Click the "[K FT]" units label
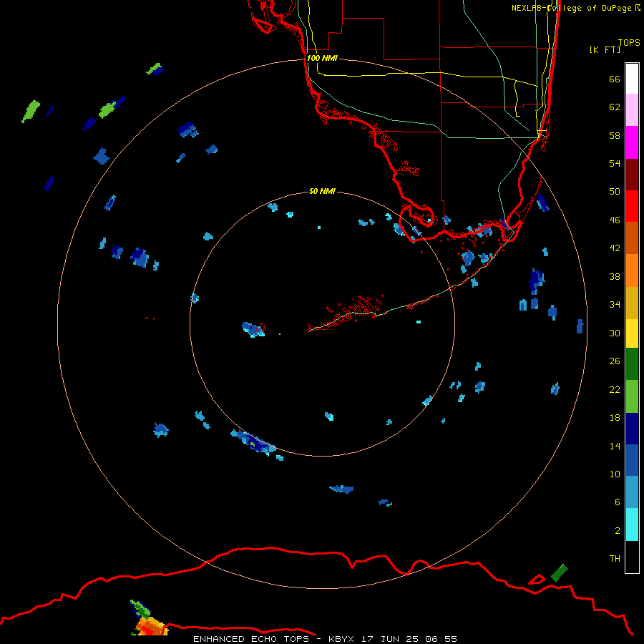Image resolution: width=644 pixels, height=644 pixels. (x=605, y=49)
